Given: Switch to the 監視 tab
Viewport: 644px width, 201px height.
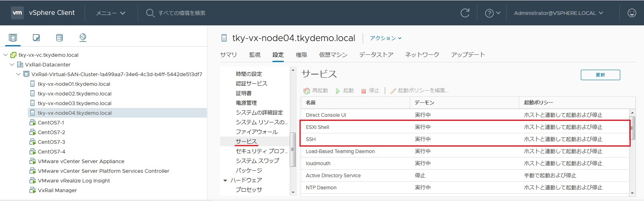Looking at the screenshot, I should [x=254, y=55].
